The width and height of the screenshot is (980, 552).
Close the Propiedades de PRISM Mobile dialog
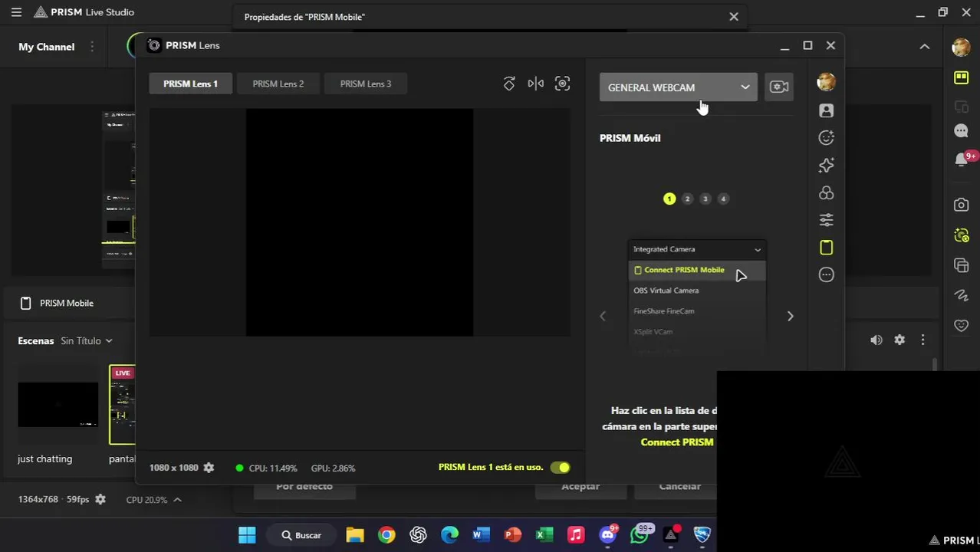[734, 16]
